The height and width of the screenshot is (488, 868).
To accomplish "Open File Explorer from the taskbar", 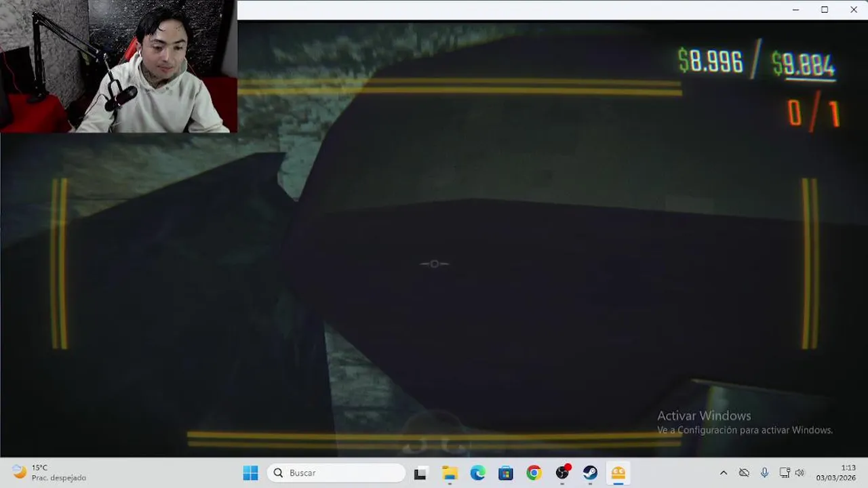I will click(x=450, y=473).
